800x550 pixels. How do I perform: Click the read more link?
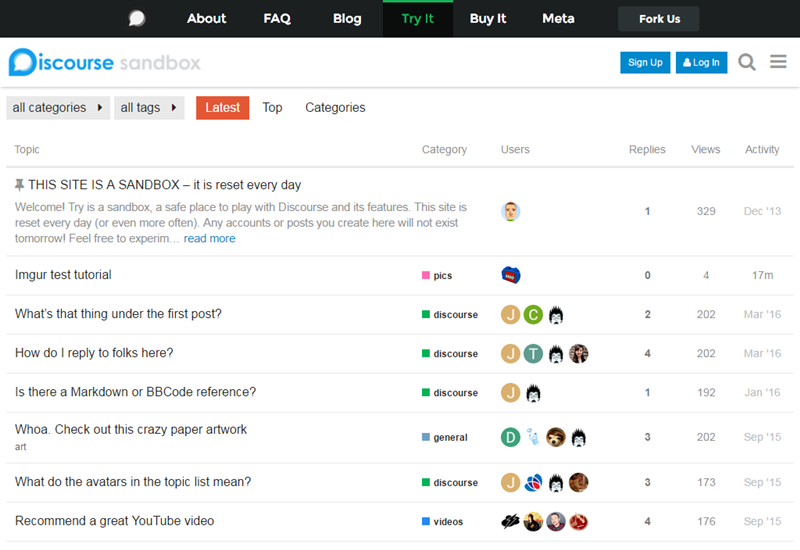[209, 238]
